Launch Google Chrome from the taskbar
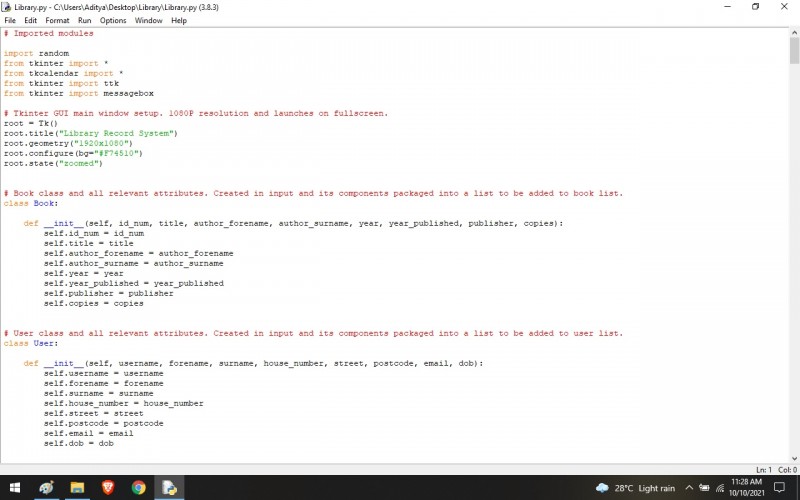Screen dimensions: 800x500 pos(138,488)
